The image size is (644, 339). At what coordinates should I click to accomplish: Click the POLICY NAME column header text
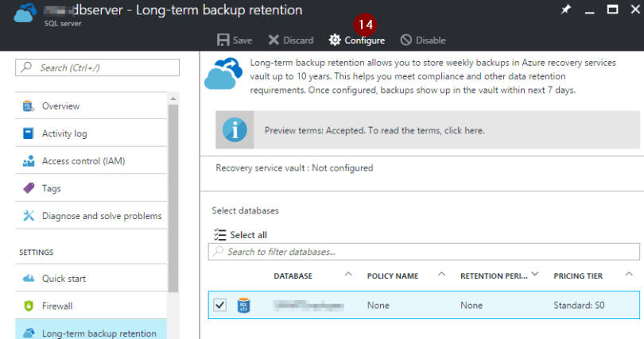tap(393, 275)
